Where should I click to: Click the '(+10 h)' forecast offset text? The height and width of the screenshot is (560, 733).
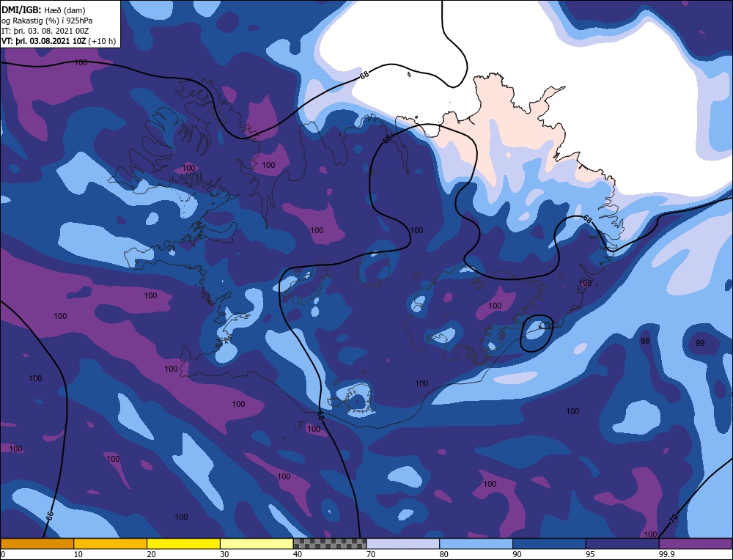(x=103, y=41)
